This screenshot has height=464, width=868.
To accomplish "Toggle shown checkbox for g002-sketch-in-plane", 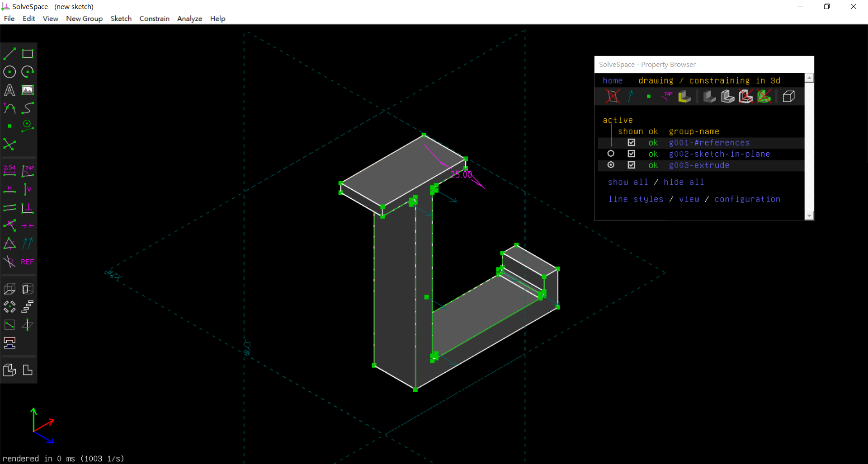I will click(x=631, y=154).
